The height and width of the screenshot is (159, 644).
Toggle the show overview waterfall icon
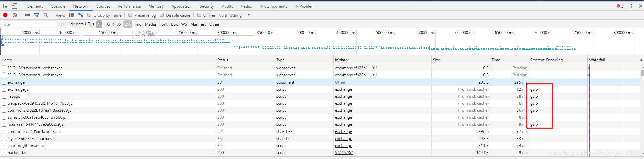click(81, 15)
